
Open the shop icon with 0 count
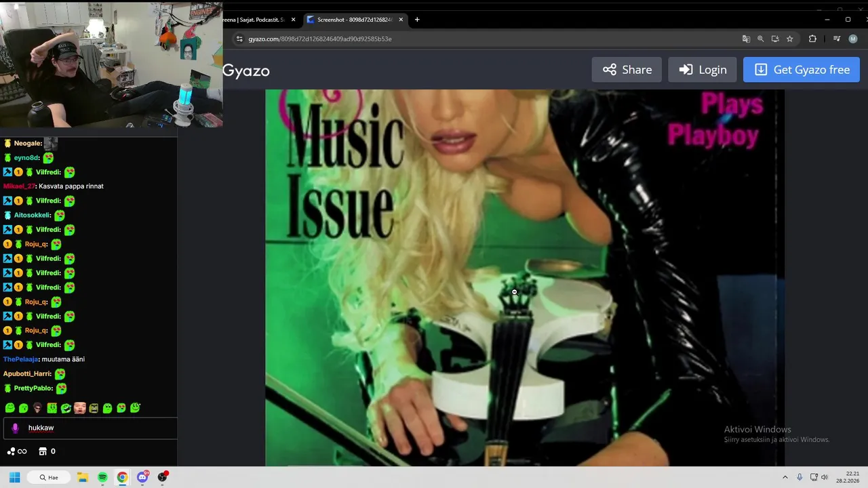47,451
